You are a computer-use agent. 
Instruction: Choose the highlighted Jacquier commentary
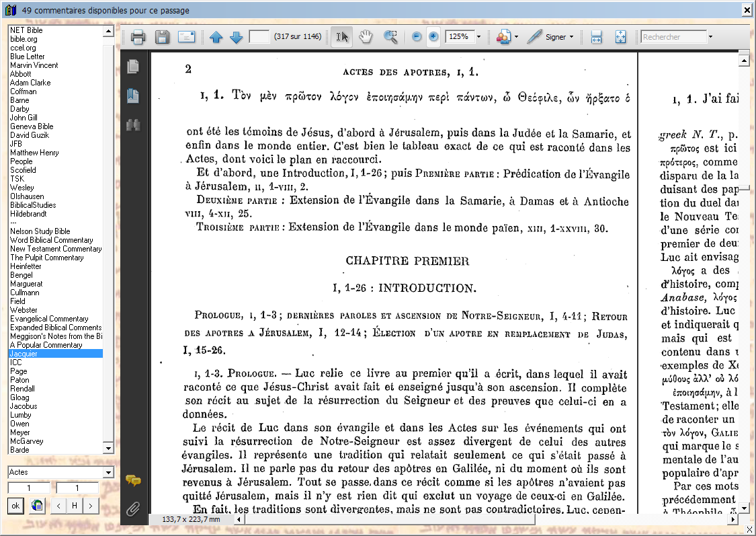coord(56,354)
